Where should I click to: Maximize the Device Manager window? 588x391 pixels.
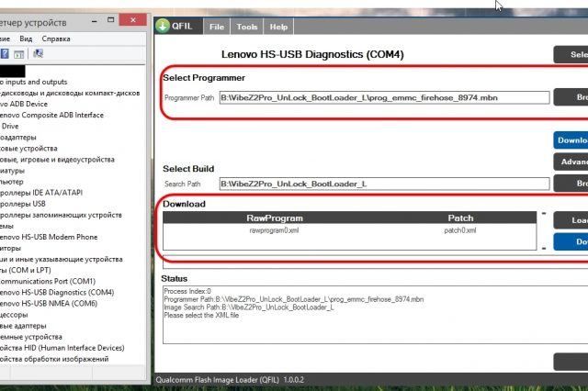[110, 20]
